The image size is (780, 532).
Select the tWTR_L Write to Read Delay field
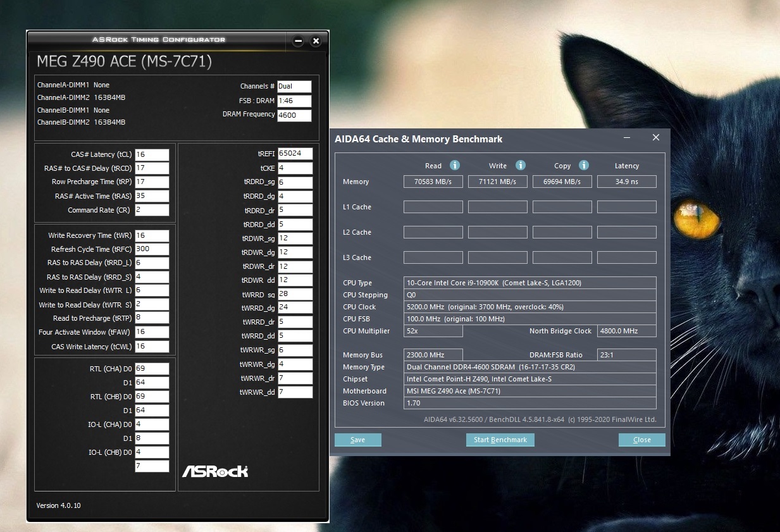(x=152, y=290)
